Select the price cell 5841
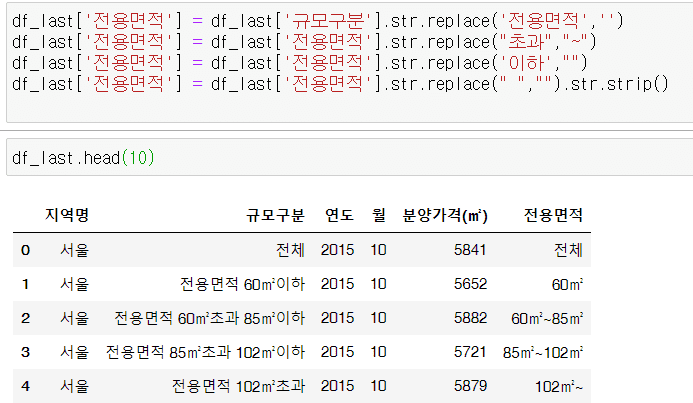Viewport: 693px width, 403px height. tap(470, 250)
